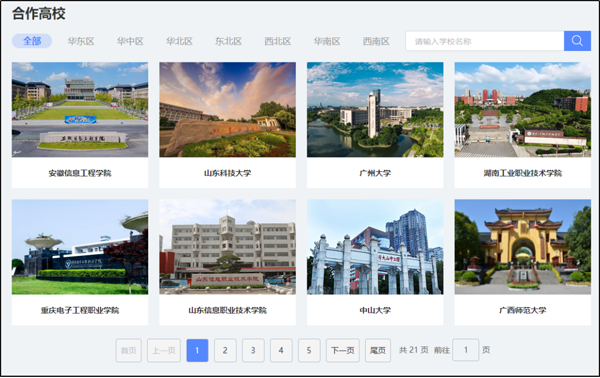Focus the school name search field
This screenshot has height=378, width=600.
(x=484, y=41)
